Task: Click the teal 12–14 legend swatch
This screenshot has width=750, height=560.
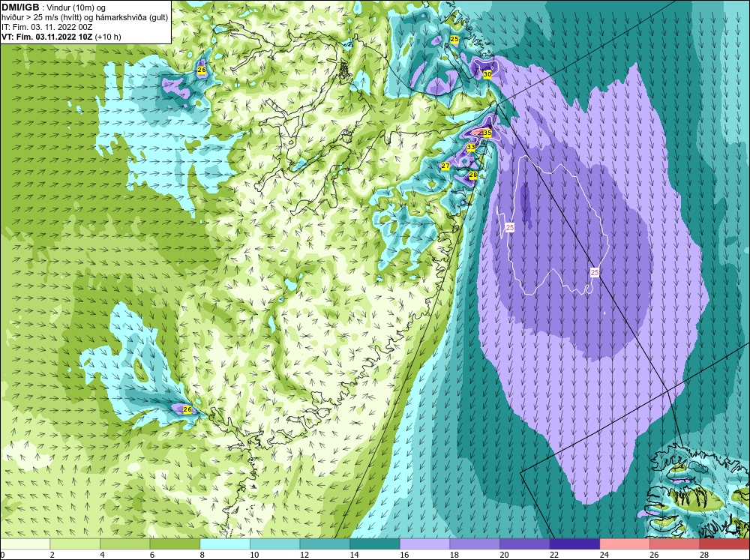Action: pos(325,544)
